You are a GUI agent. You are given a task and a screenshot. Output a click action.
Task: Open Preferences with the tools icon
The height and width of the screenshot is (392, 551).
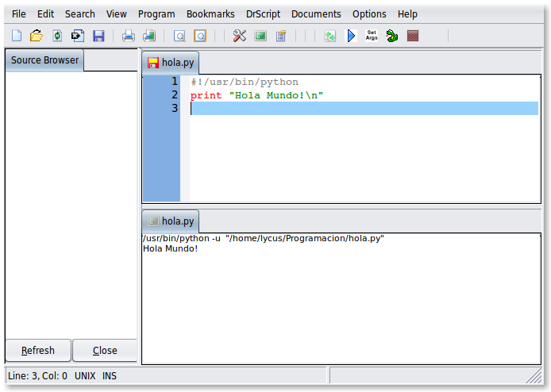coord(239,36)
